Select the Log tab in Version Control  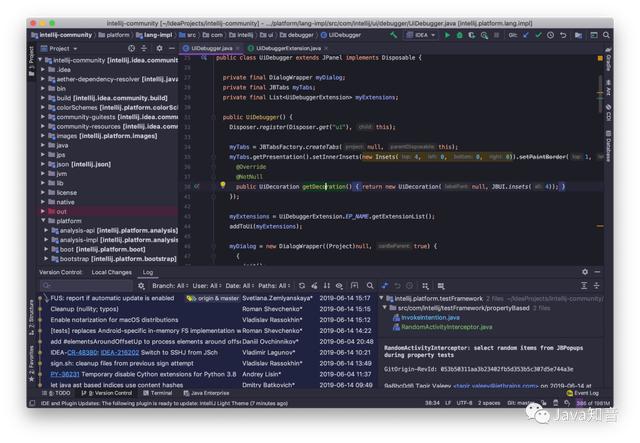(x=148, y=272)
